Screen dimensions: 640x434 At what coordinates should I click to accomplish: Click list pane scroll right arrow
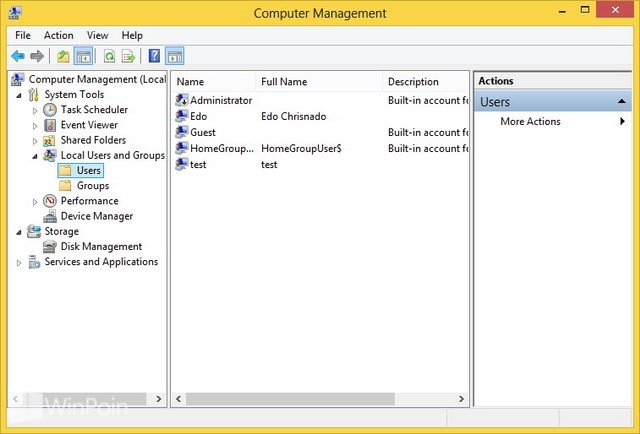click(x=461, y=399)
